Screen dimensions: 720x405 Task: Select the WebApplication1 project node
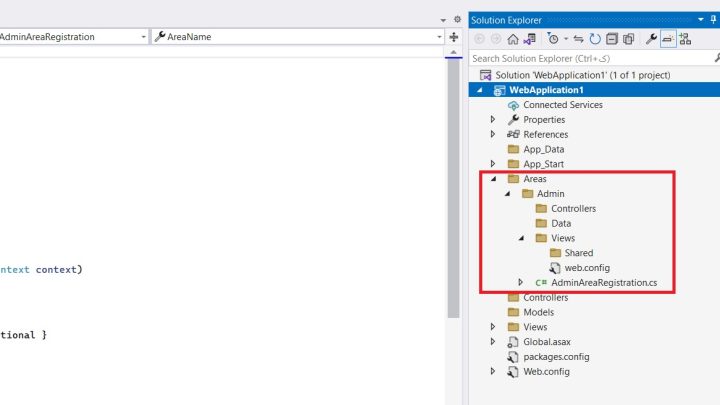click(546, 90)
